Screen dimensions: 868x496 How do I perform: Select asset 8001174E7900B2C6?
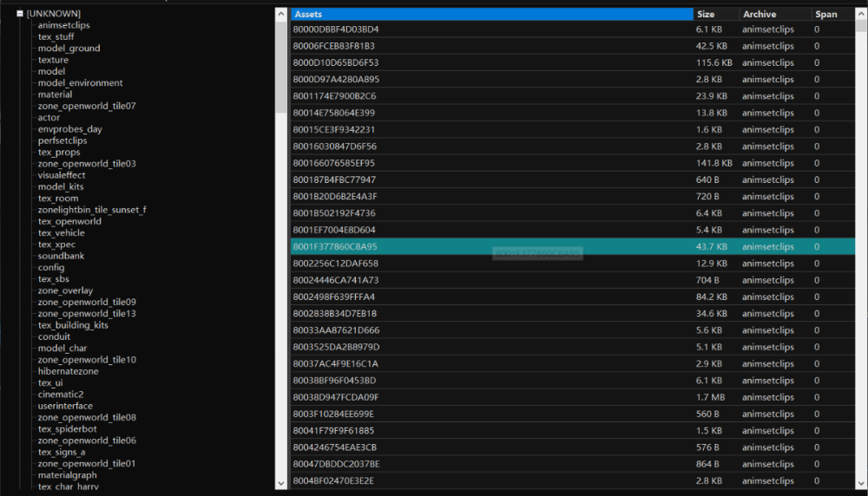point(573,96)
